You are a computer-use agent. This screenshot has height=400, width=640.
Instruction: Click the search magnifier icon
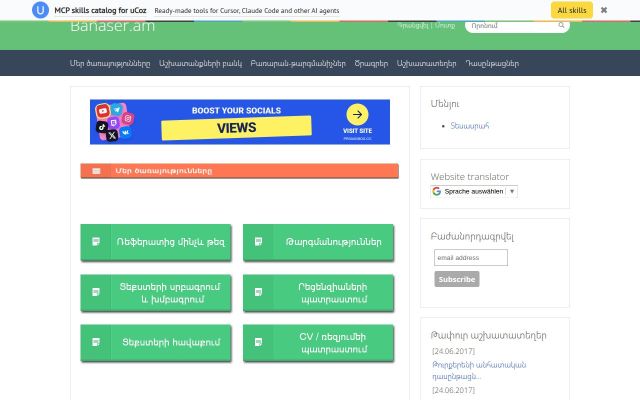click(x=561, y=25)
